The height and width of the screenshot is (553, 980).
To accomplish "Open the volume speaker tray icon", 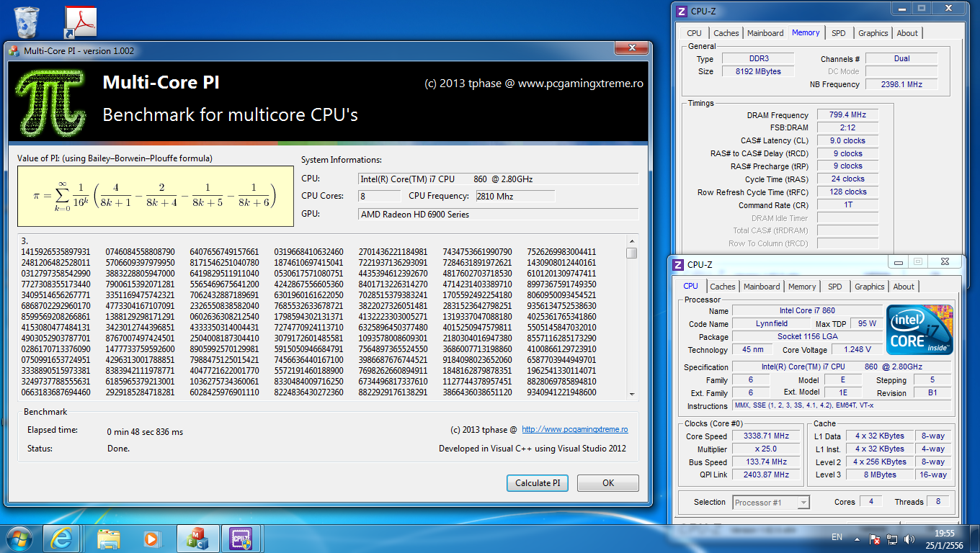I will coord(909,538).
